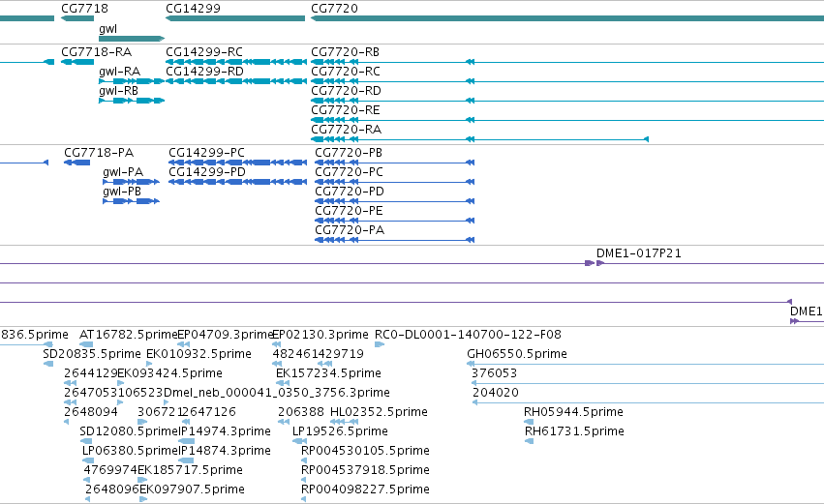Select protein CG7718-PA
824x504 pixels.
(99, 153)
